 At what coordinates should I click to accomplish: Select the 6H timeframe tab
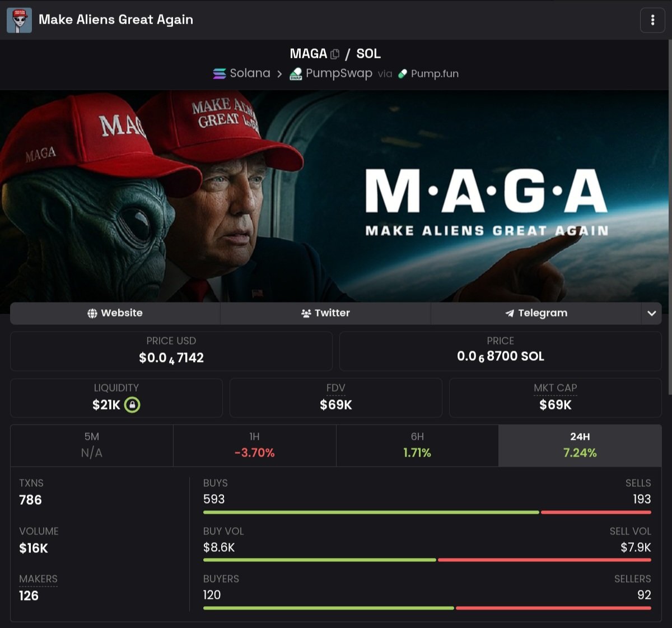(417, 445)
